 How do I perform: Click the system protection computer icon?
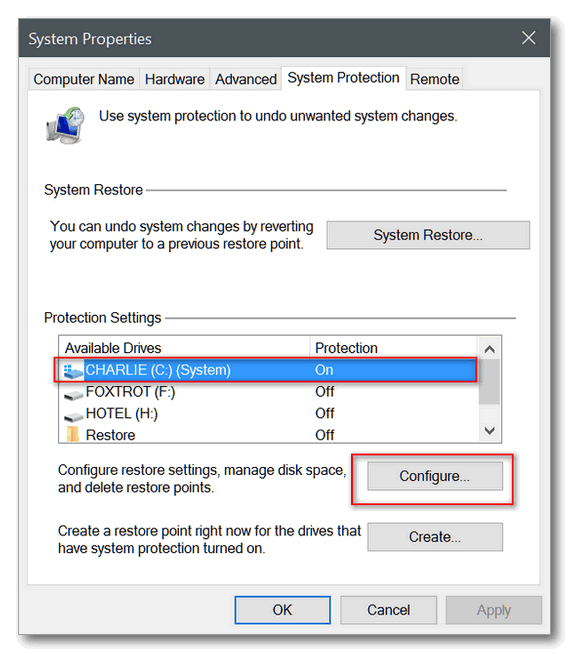pyautogui.click(x=65, y=125)
